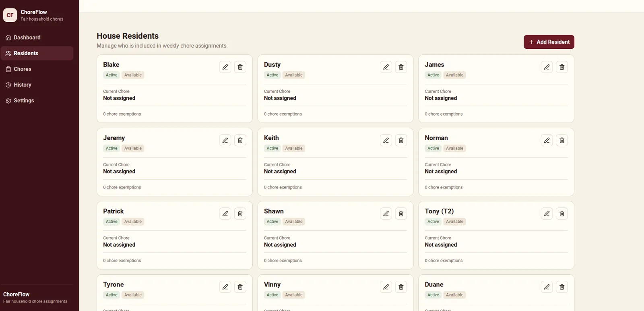The height and width of the screenshot is (311, 644).
Task: Edit Jeremy's details
Action: coord(225,140)
